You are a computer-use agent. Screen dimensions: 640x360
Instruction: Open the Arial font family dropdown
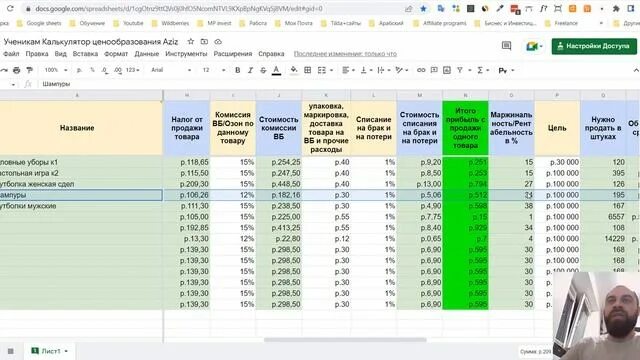[171, 70]
